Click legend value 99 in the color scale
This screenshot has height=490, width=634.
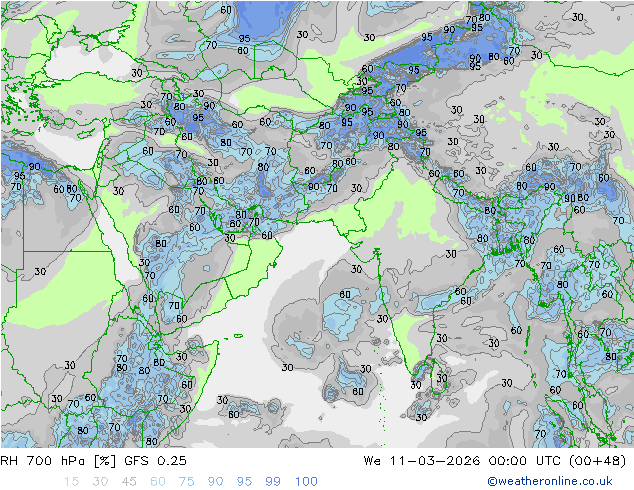(273, 482)
